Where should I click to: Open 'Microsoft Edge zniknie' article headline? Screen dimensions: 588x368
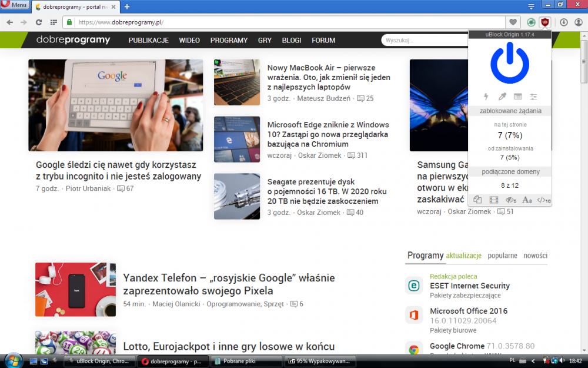click(x=328, y=134)
